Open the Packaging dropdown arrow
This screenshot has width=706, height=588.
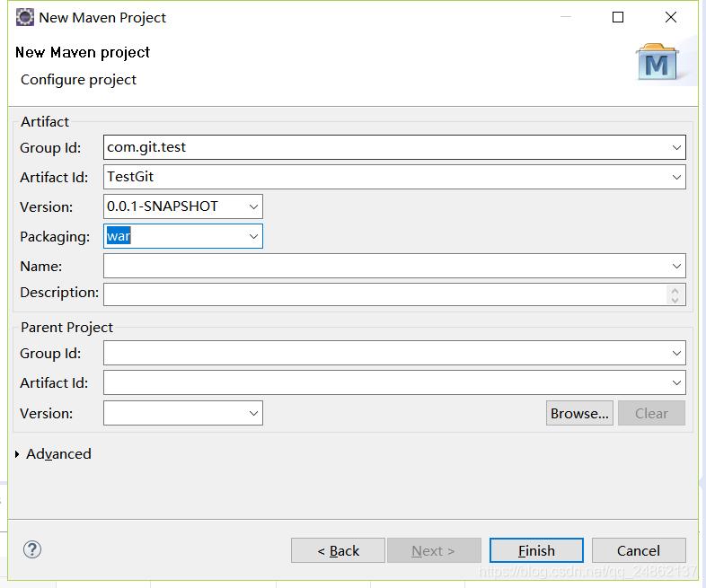click(253, 236)
